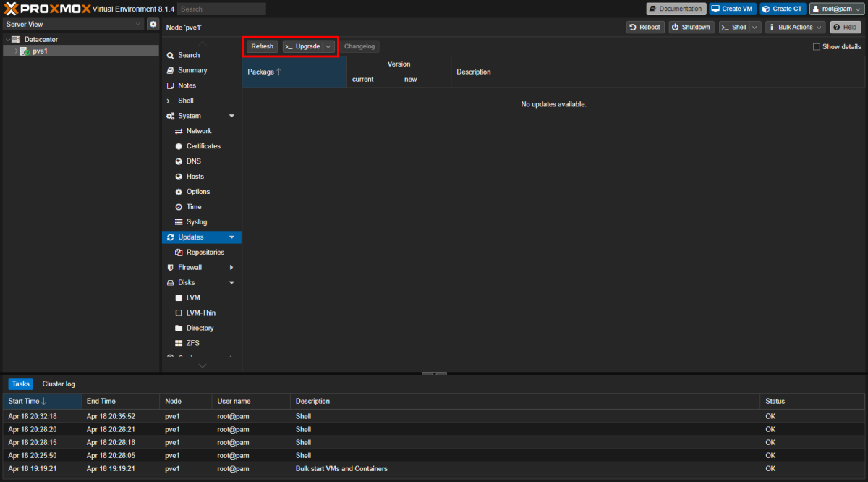This screenshot has height=482, width=868.
Task: Sort tasks by Start Time header
Action: [x=42, y=401]
